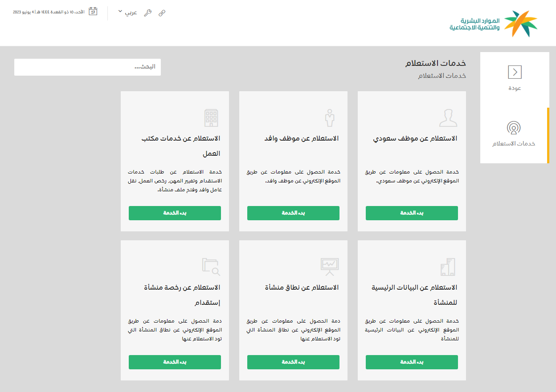Start service for الاستعلام عن موظف وافد
This screenshot has width=556, height=392.
point(293,213)
